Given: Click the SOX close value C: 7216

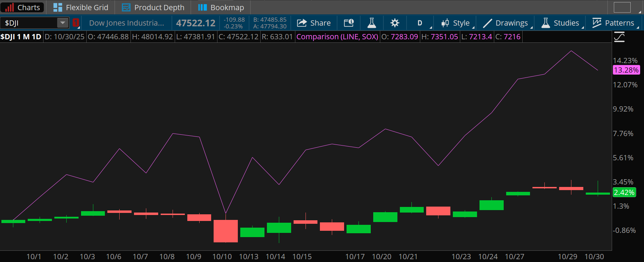Looking at the screenshot, I should click(x=508, y=37).
